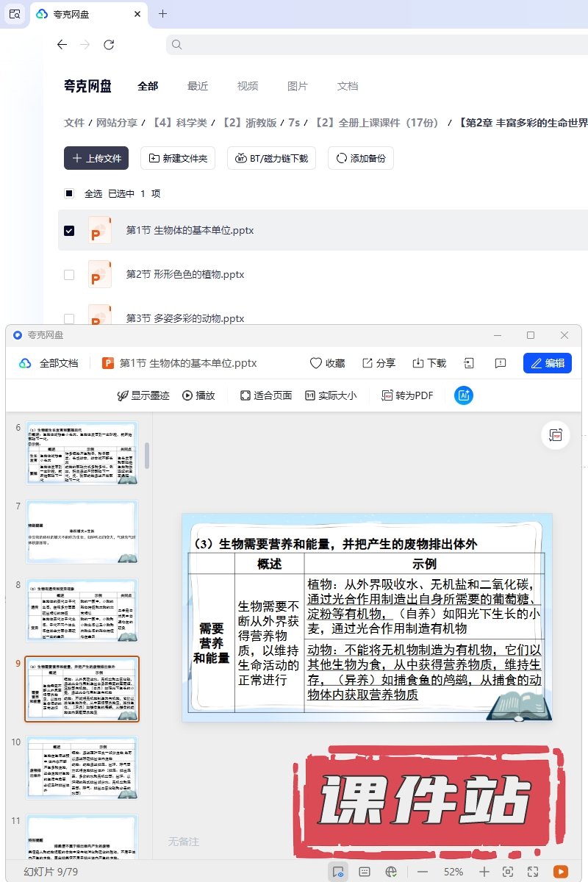Click fit-to-window icon in status bar

[507, 871]
